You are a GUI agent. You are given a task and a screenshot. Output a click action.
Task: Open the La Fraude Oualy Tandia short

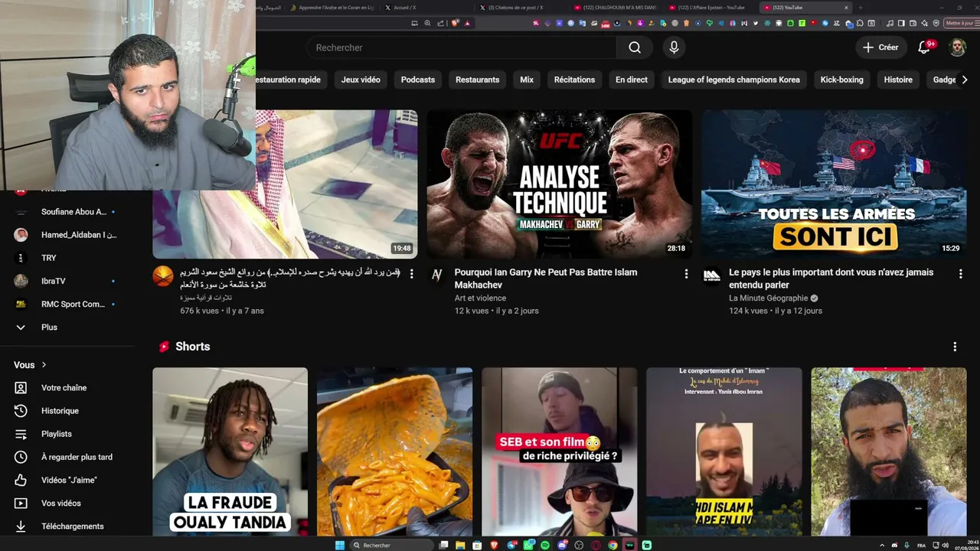(230, 452)
